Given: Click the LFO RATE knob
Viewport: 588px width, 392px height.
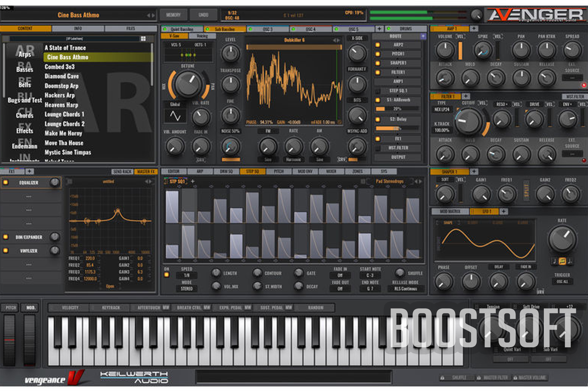Looking at the screenshot, I should click(x=562, y=239).
